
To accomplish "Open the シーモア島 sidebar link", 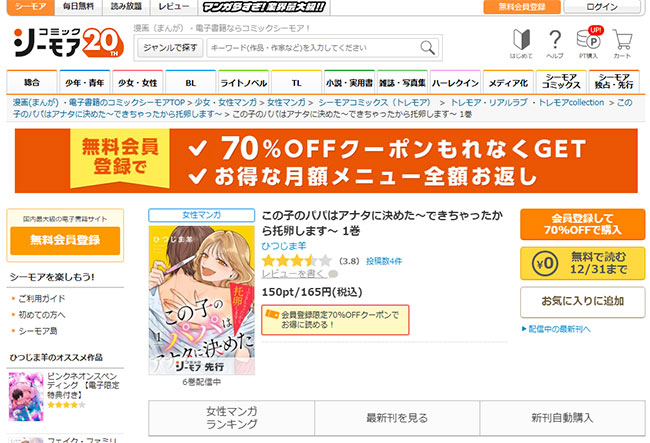I will click(x=38, y=331).
